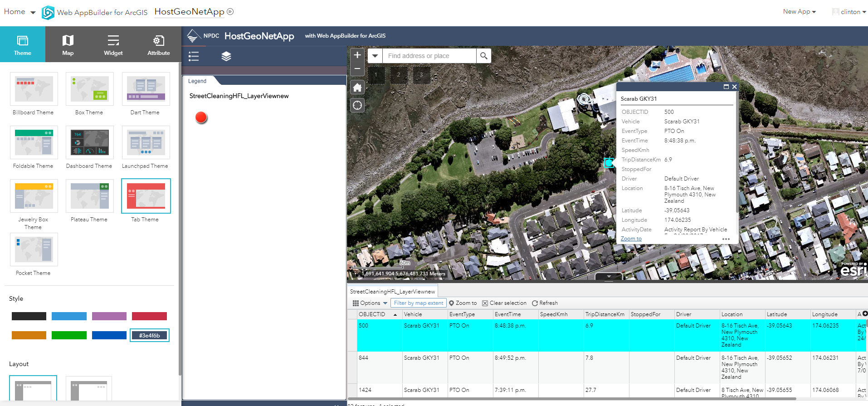The height and width of the screenshot is (406, 868).
Task: Expand the search source dropdown arrow
Action: point(375,56)
